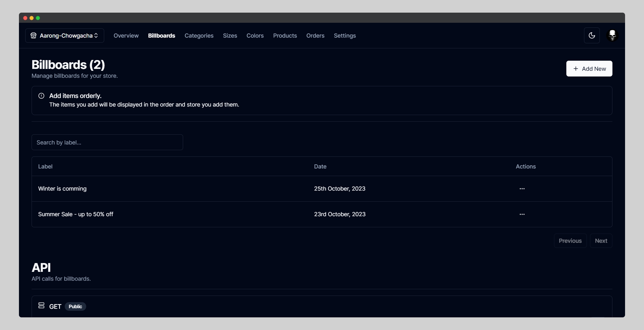The width and height of the screenshot is (644, 330).
Task: Click the Actions column header
Action: [x=526, y=167]
